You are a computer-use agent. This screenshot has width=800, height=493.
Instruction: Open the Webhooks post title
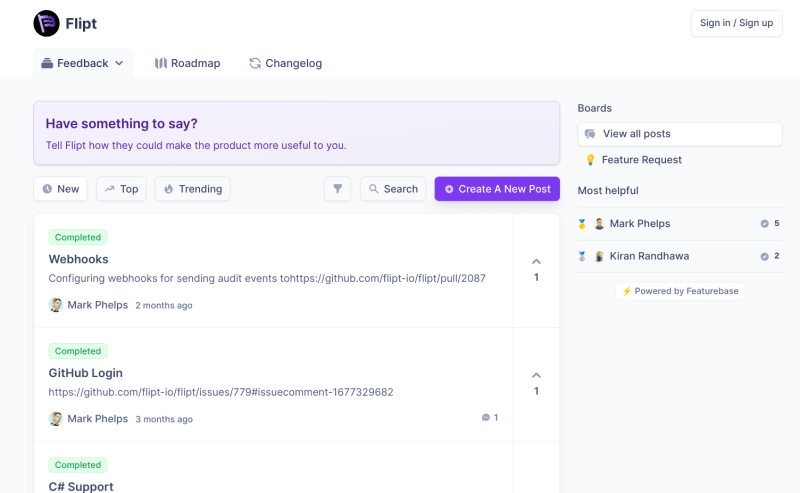coord(79,259)
